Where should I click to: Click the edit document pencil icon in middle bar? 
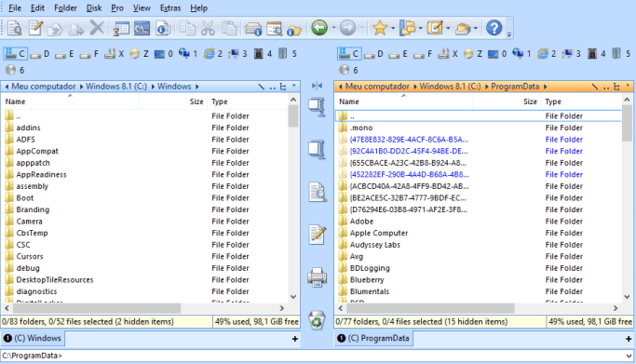coord(318,235)
